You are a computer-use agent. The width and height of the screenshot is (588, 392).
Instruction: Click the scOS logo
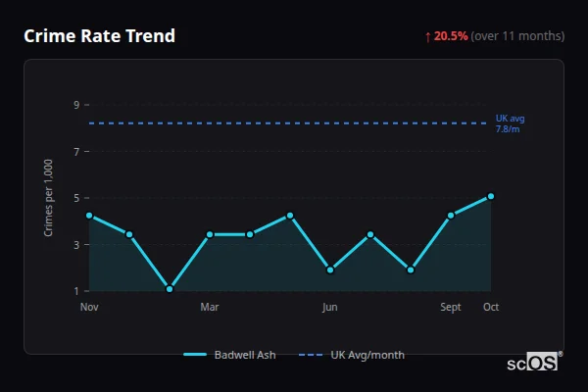pyautogui.click(x=535, y=362)
